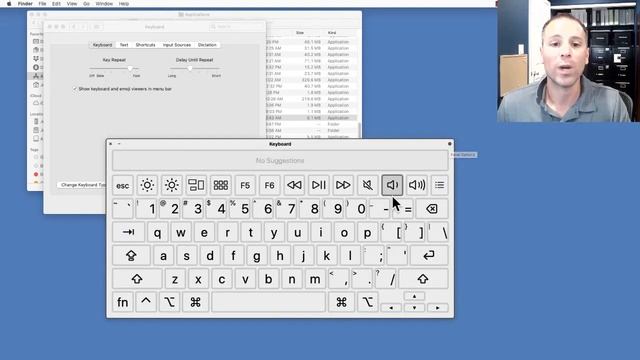The height and width of the screenshot is (360, 640).
Task: Toggle the fn key
Action: pos(122,302)
